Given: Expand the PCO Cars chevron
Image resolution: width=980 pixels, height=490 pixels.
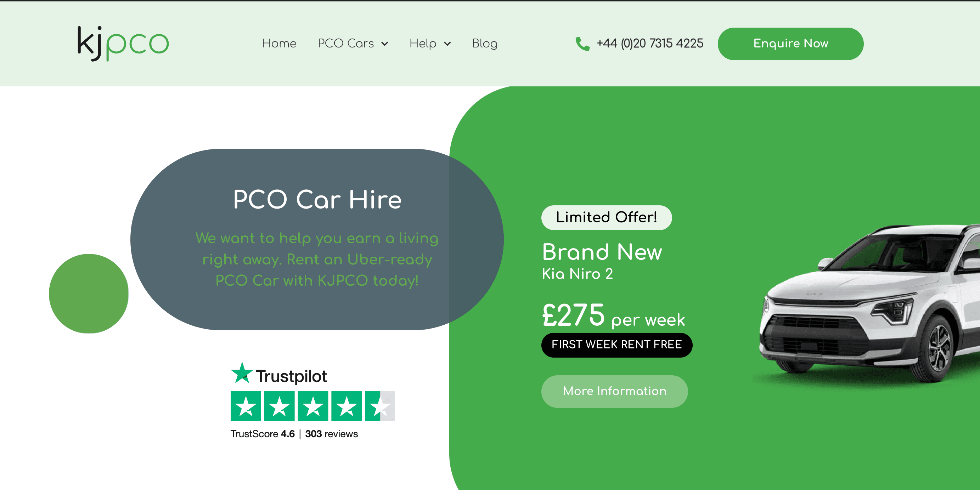Looking at the screenshot, I should coord(385,44).
